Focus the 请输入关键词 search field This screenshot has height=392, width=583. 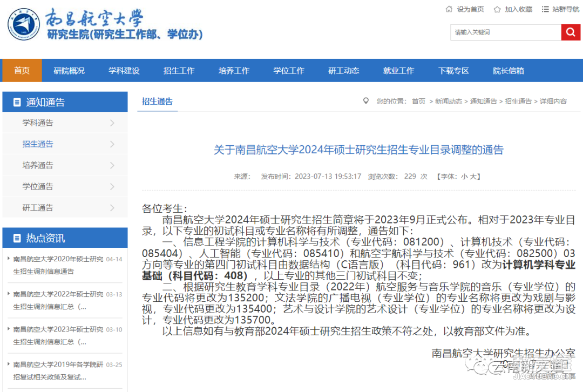(506, 32)
